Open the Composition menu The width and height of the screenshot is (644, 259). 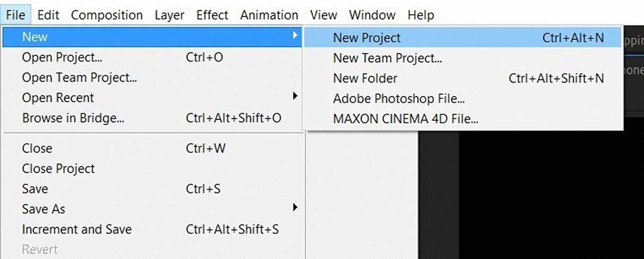pos(107,15)
